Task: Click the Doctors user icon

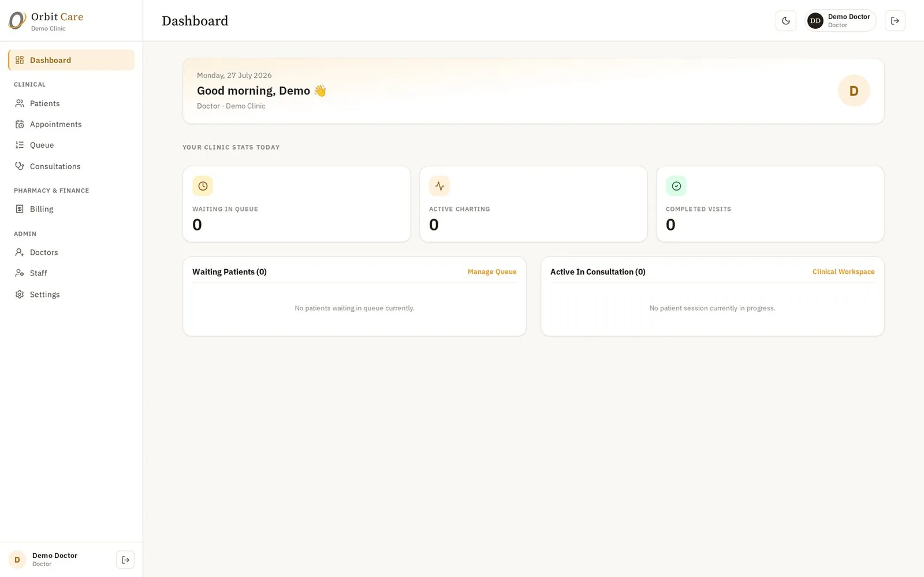Action: pyautogui.click(x=20, y=252)
